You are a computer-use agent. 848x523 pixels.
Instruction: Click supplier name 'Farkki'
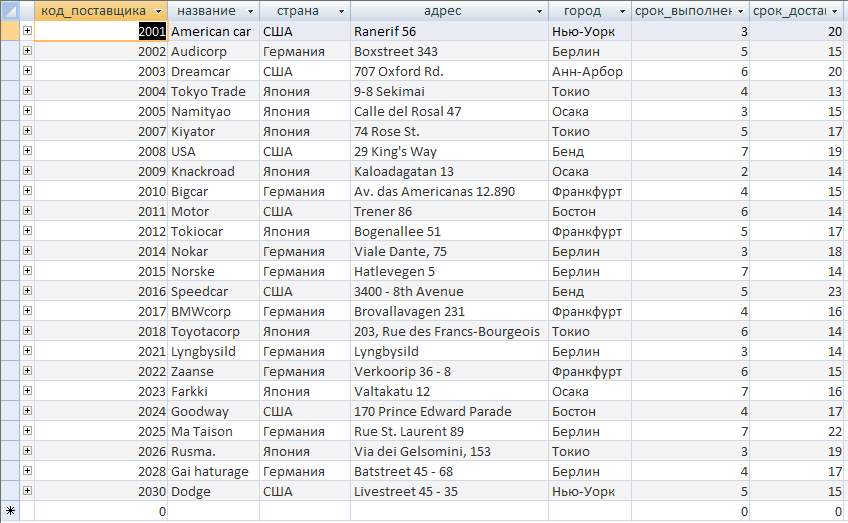click(189, 392)
